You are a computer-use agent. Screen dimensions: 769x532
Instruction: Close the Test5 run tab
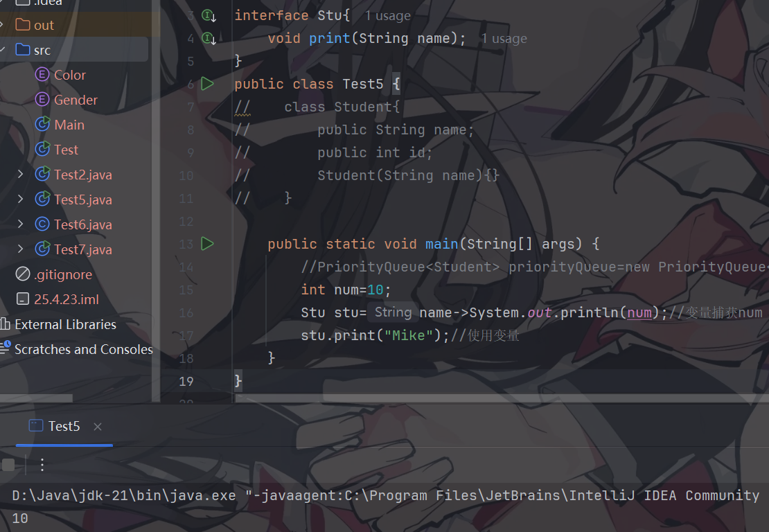[98, 427]
